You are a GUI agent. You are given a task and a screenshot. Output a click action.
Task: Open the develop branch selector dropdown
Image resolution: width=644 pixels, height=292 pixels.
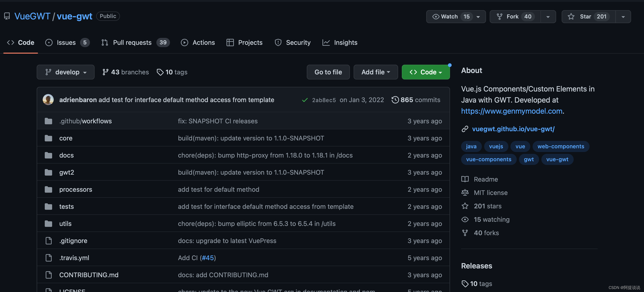click(x=66, y=72)
